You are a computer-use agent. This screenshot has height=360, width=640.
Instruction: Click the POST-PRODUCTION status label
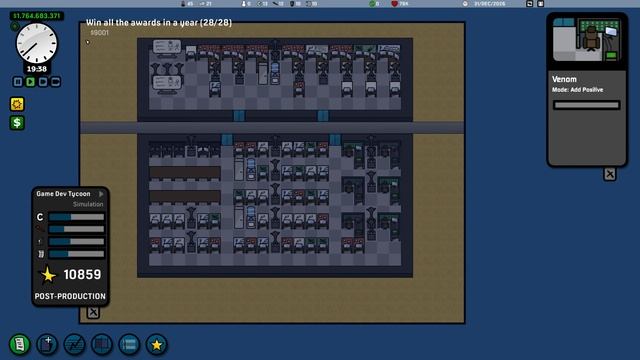(70, 296)
